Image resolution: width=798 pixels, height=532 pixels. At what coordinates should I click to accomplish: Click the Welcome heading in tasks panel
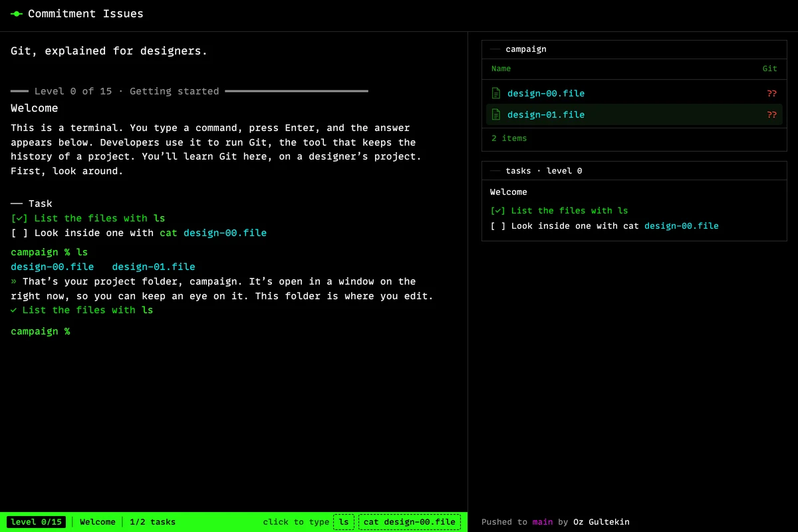[x=509, y=192]
